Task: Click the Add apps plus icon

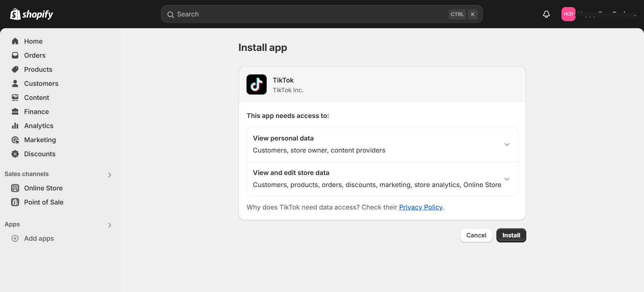Action: (x=15, y=238)
